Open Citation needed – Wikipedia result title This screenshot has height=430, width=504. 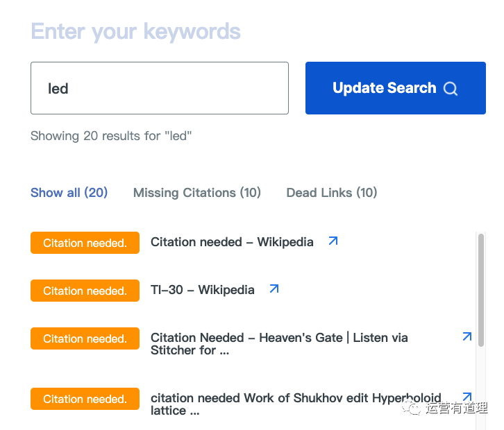coord(232,242)
